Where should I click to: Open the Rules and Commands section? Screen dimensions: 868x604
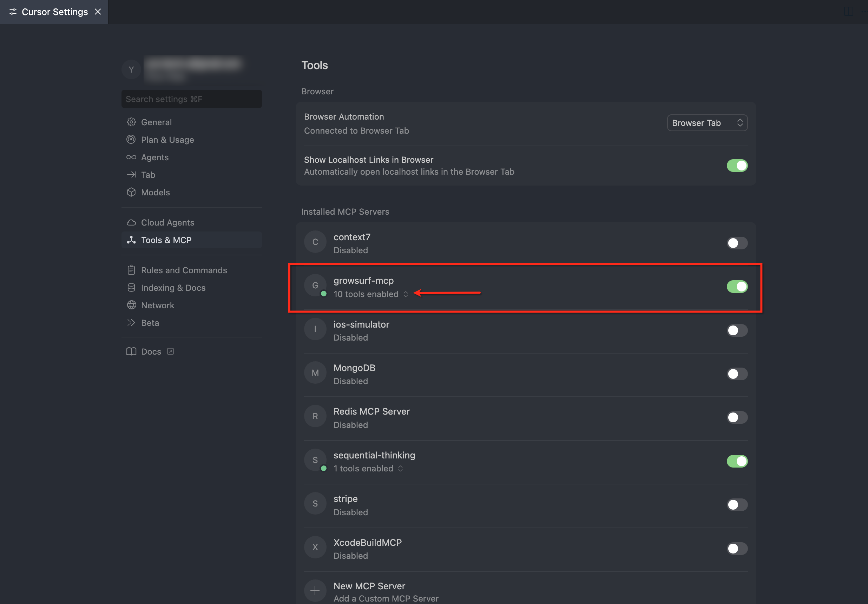click(184, 270)
